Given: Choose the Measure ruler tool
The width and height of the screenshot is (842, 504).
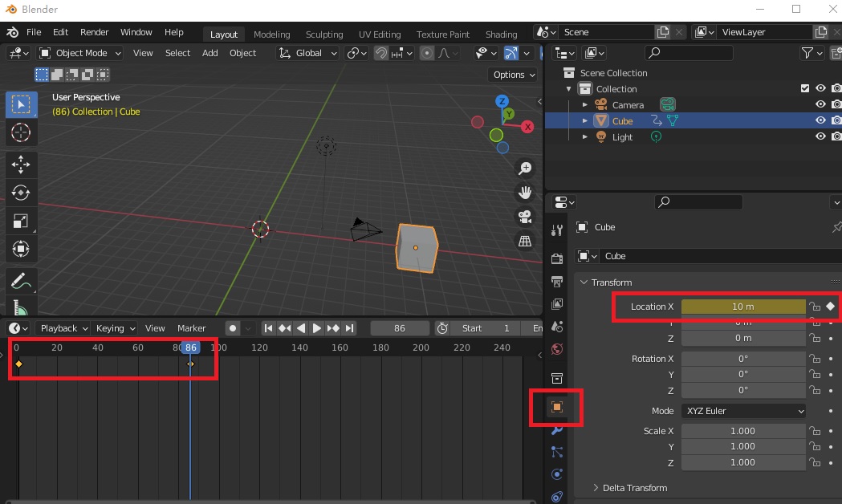Looking at the screenshot, I should (21, 307).
